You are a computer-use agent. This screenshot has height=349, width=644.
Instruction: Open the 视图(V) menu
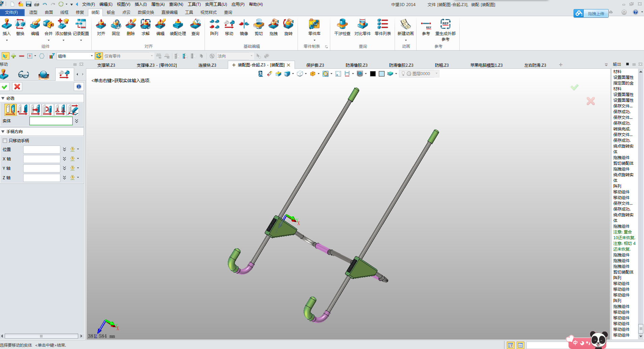[x=123, y=4]
